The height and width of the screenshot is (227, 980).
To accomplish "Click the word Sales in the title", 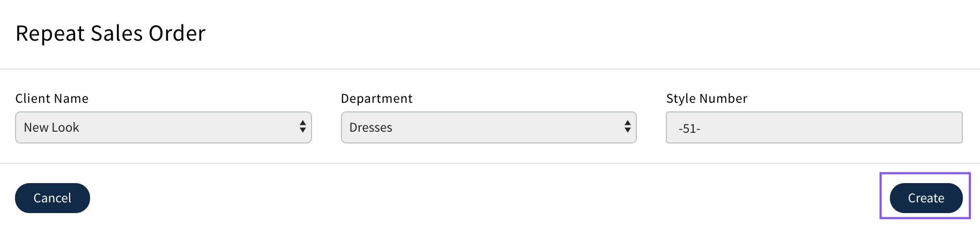I will click(117, 33).
